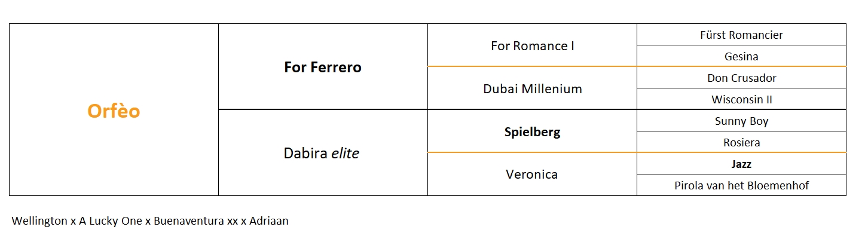Select the Spielberg grandsire cell
Screen dimensions: 868x236
click(x=532, y=131)
